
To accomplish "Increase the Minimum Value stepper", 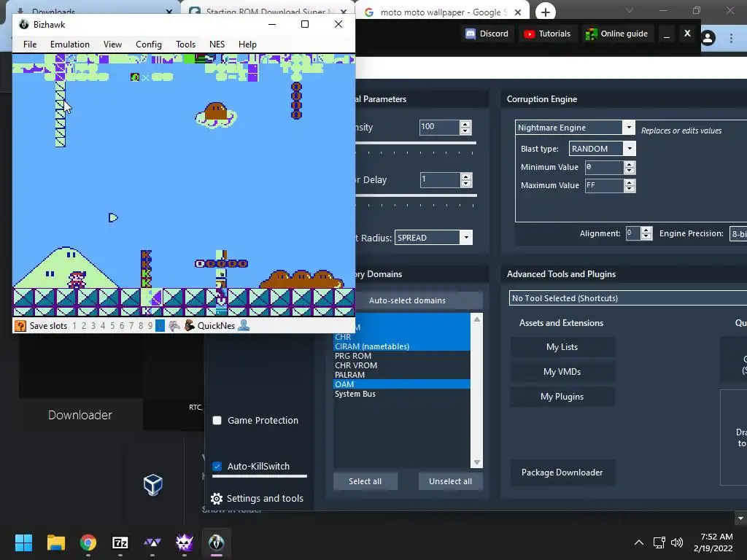I will coord(630,164).
